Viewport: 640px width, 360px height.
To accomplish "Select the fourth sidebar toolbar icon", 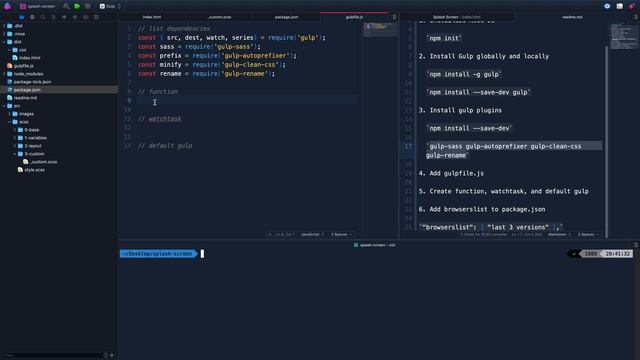I will tap(53, 17).
